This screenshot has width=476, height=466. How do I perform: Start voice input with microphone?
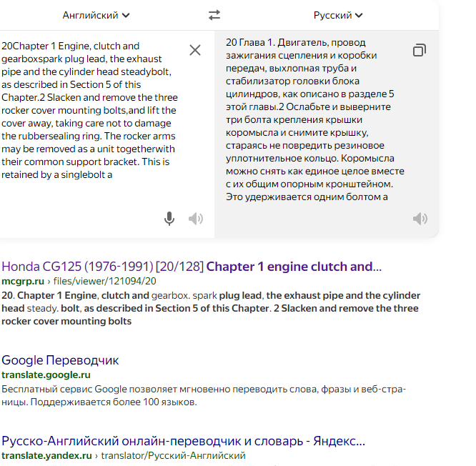[x=169, y=219]
